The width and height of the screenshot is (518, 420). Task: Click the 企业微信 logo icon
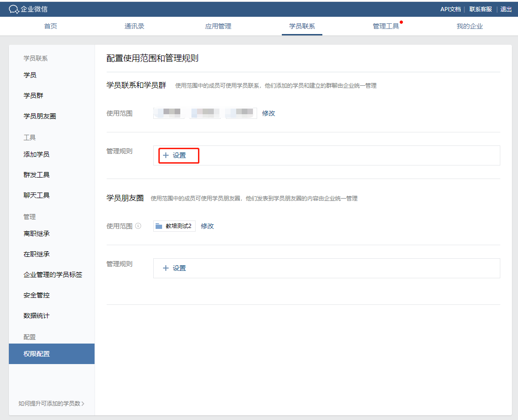click(x=14, y=9)
